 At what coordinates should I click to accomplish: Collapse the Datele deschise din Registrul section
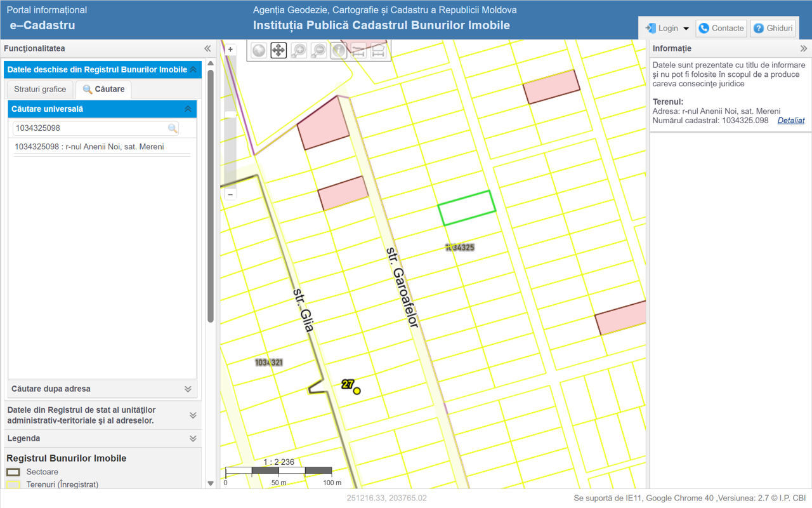[193, 70]
